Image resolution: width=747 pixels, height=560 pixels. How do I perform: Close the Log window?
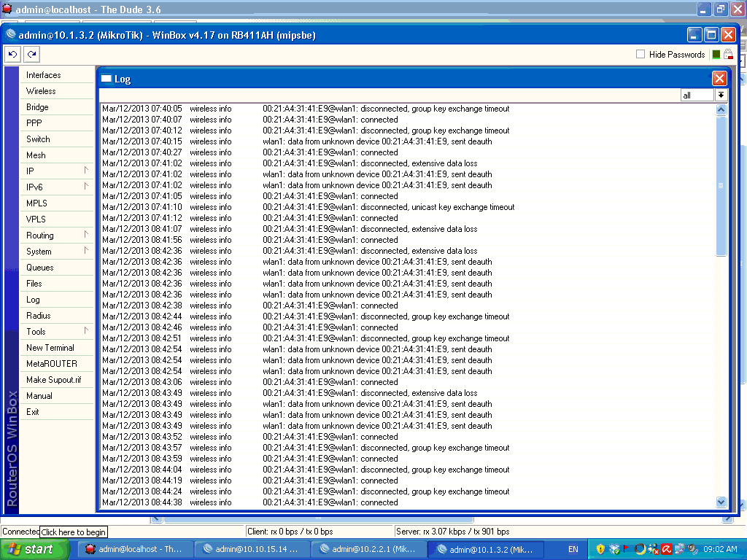[719, 79]
